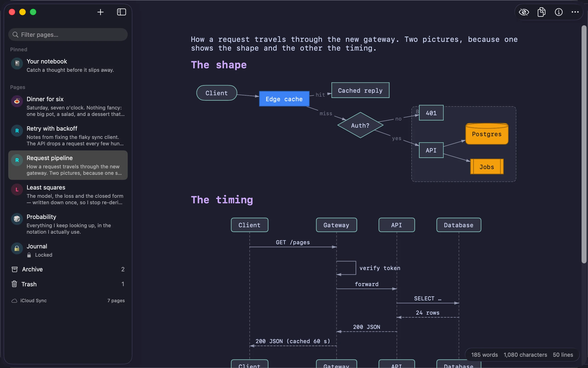Click the 50 lines counter
588x368 pixels.
(x=563, y=355)
